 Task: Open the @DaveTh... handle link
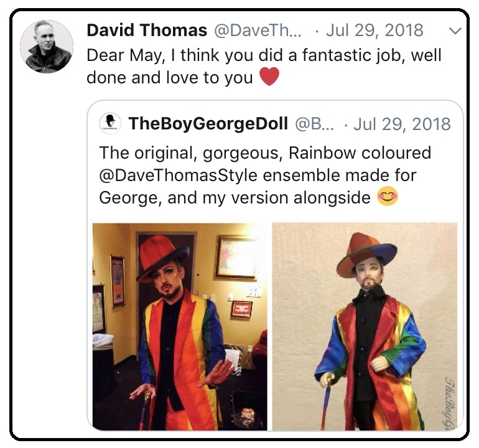coord(258,30)
